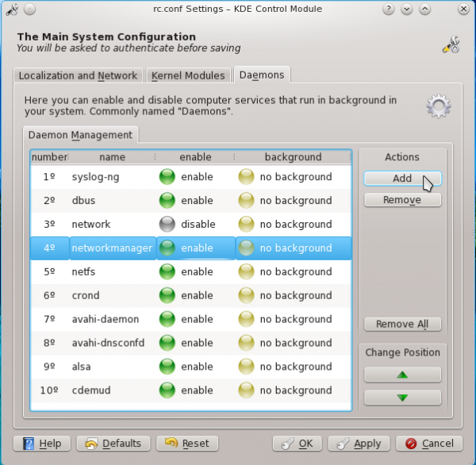This screenshot has width=476, height=465.
Task: Restore Defaults
Action: point(113,444)
